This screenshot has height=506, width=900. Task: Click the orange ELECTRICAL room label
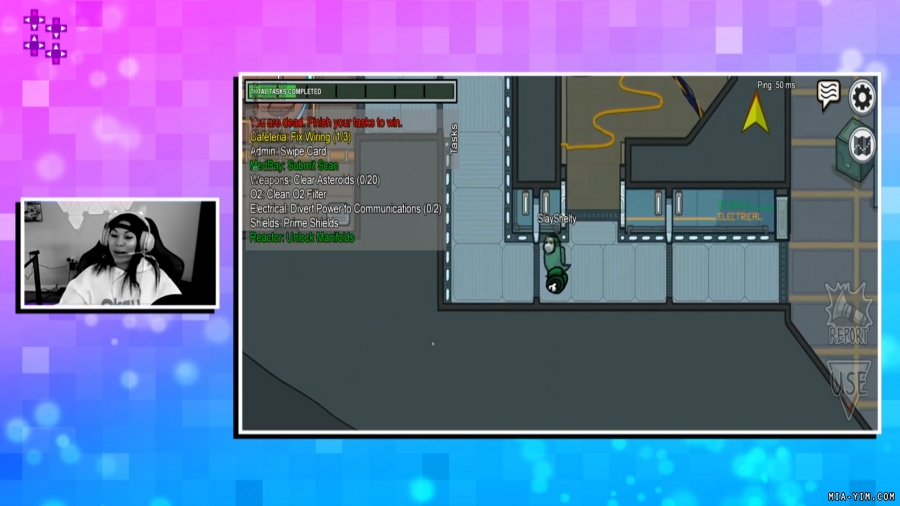coord(739,217)
